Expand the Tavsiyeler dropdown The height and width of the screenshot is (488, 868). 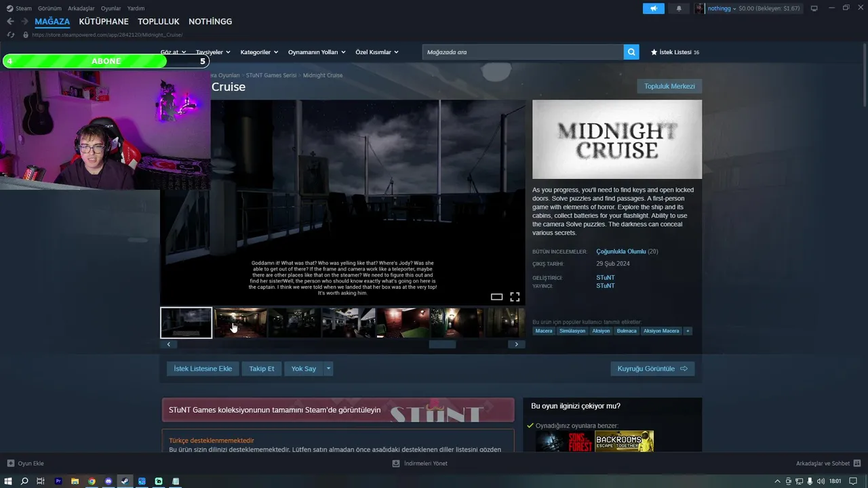(213, 52)
